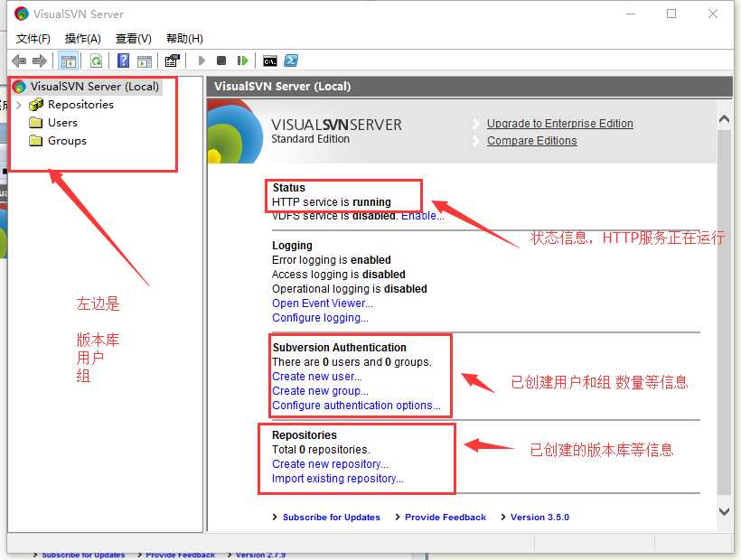
Task: Open the Help question mark toolbar icon
Action: (x=123, y=61)
